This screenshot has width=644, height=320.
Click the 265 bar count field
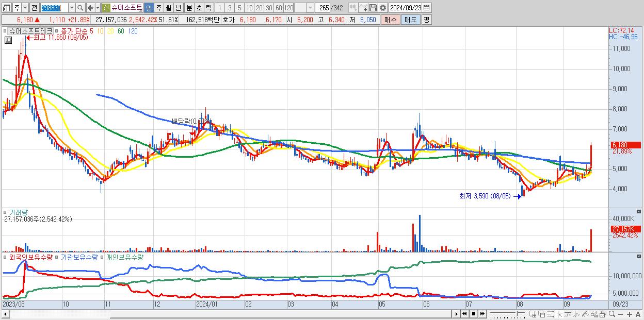click(323, 8)
